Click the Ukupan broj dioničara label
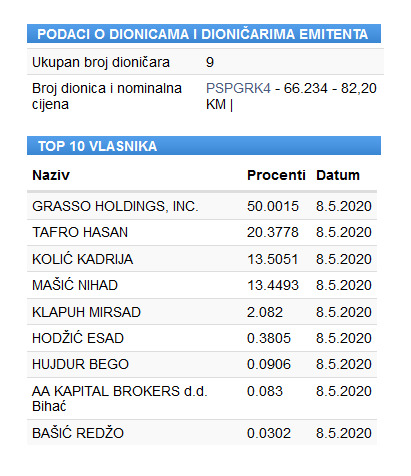The height and width of the screenshot is (476, 411). point(101,62)
